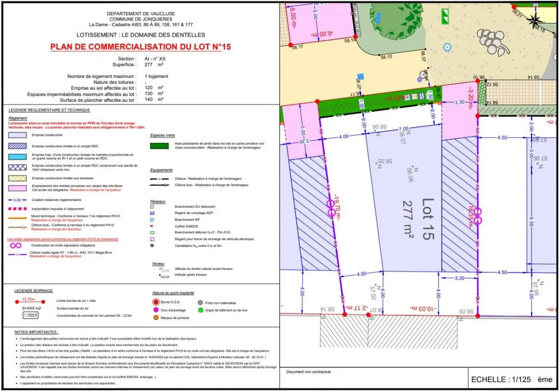The height and width of the screenshot is (392, 560).
Task: Click the compass rose on the plan
Action: click(x=535, y=20)
